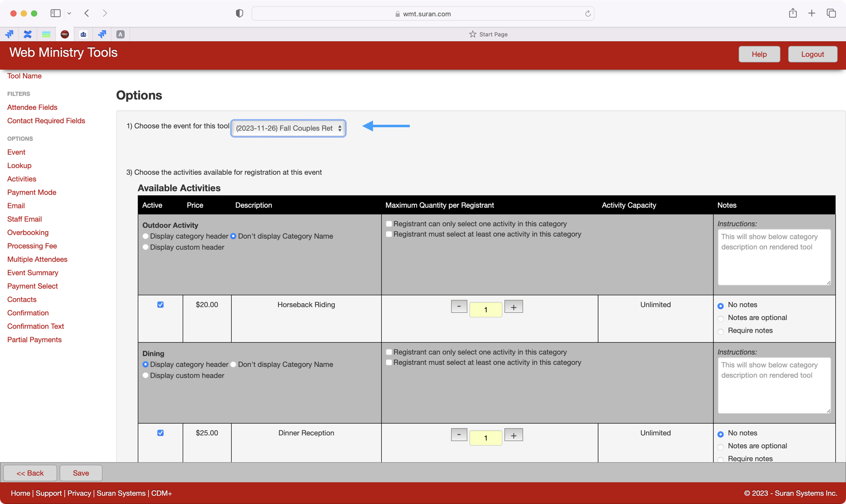Expand sidebar options chevron in Safari
The image size is (846, 504).
[69, 13]
